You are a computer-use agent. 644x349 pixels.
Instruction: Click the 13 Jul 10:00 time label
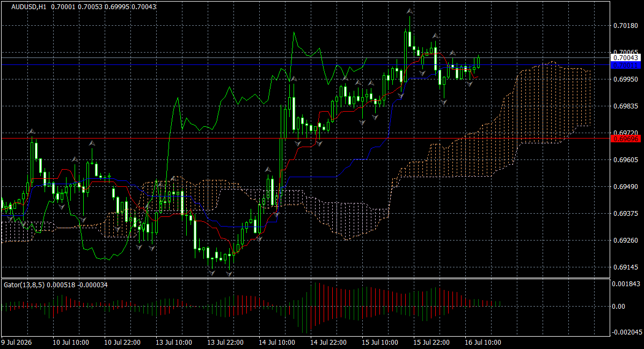click(x=173, y=342)
